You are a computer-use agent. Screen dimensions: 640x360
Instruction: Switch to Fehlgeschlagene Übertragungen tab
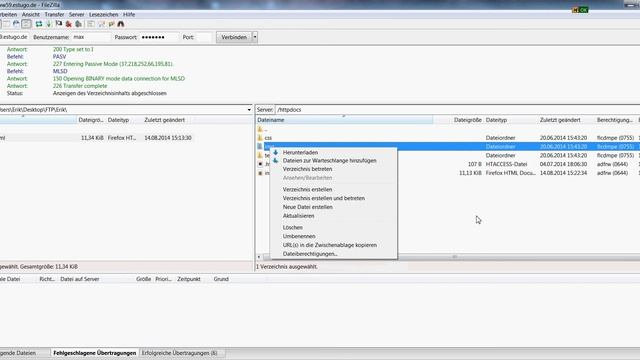pyautogui.click(x=95, y=353)
